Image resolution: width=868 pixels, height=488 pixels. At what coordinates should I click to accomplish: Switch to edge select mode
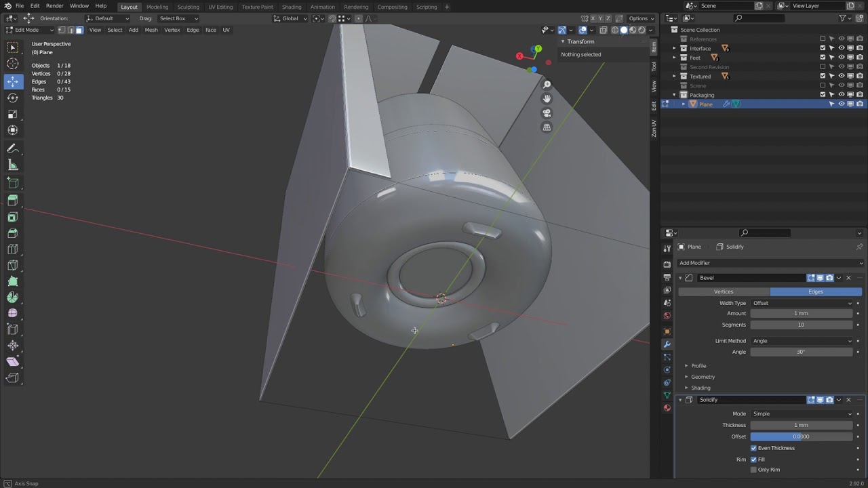pyautogui.click(x=71, y=30)
